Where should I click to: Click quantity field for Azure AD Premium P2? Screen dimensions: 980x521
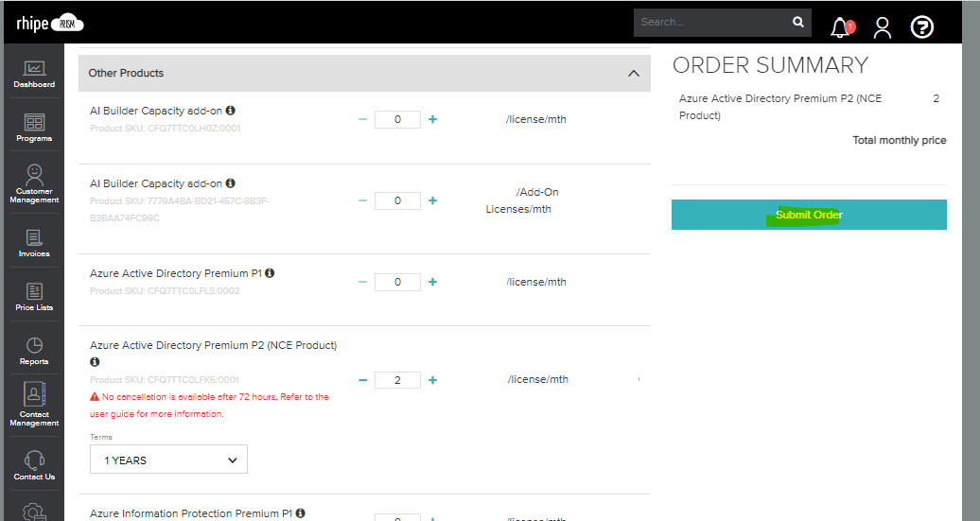point(397,380)
